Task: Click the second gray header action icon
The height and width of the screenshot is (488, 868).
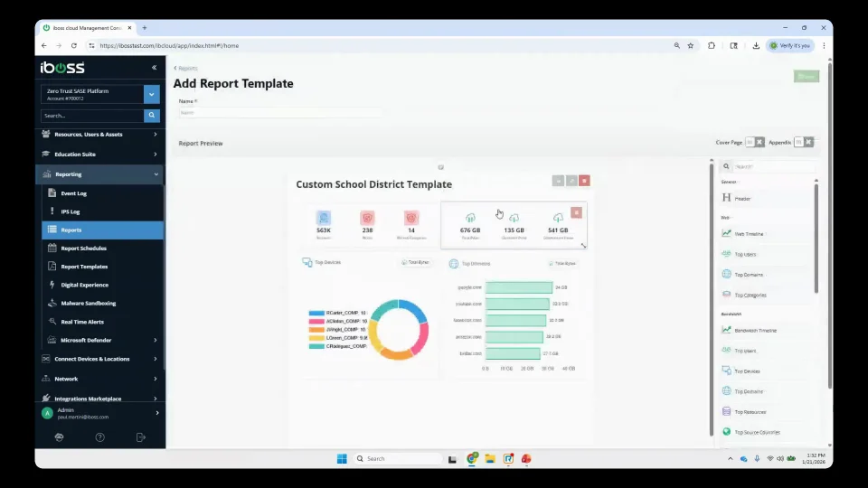Action: coord(571,181)
